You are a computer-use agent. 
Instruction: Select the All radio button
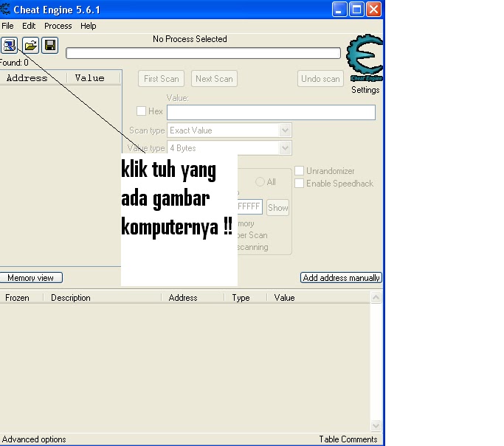click(260, 182)
